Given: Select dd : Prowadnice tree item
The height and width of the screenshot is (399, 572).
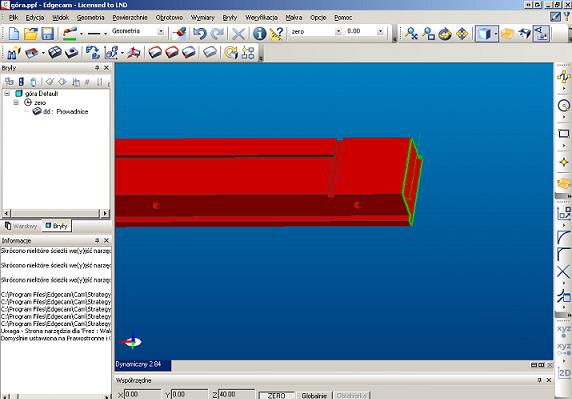Looking at the screenshot, I should (x=66, y=112).
